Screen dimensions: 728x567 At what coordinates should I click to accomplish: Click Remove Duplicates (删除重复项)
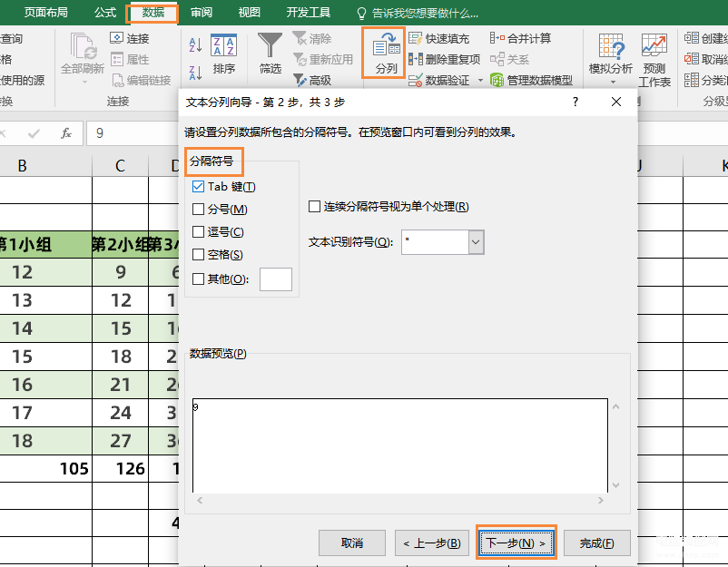coord(444,59)
